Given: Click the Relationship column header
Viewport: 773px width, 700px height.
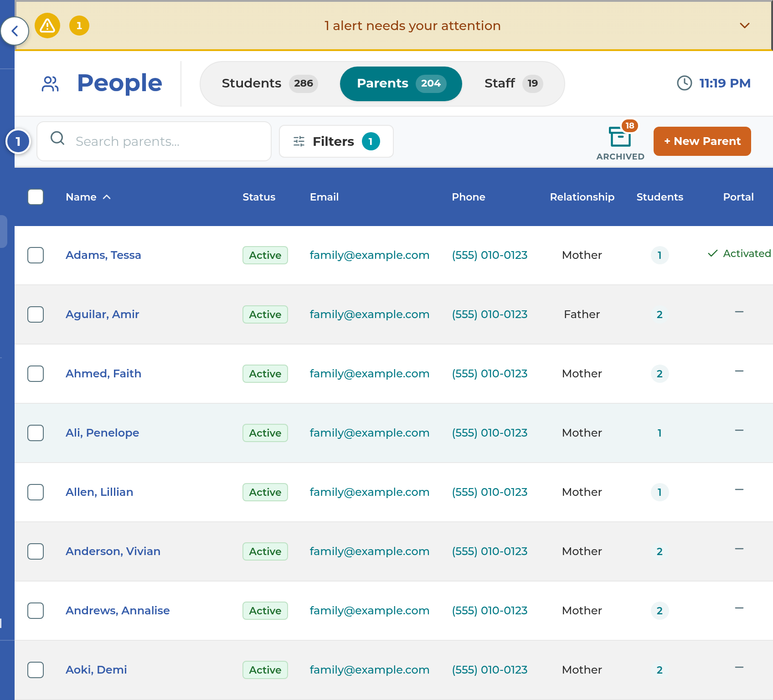Looking at the screenshot, I should click(582, 197).
